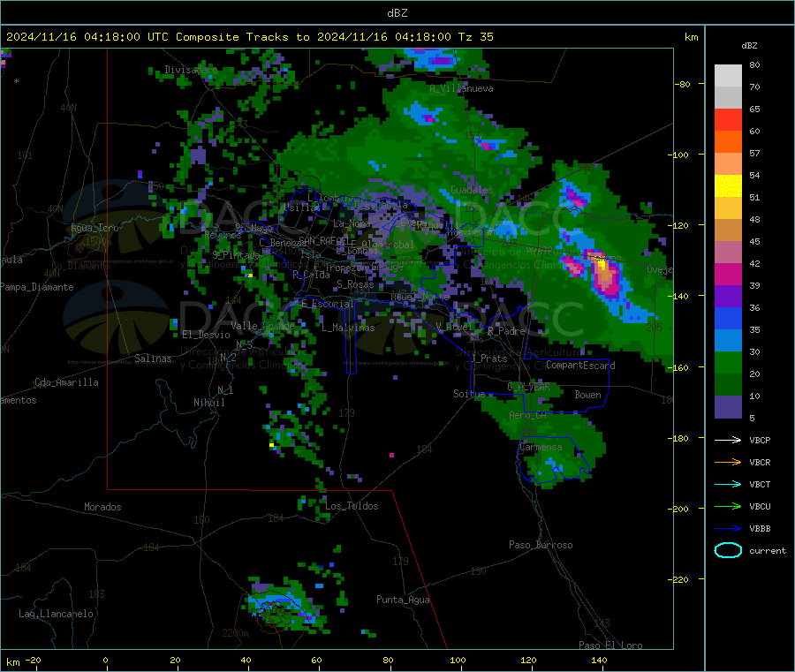Select the purple 10 dBZ color swatch

point(728,407)
